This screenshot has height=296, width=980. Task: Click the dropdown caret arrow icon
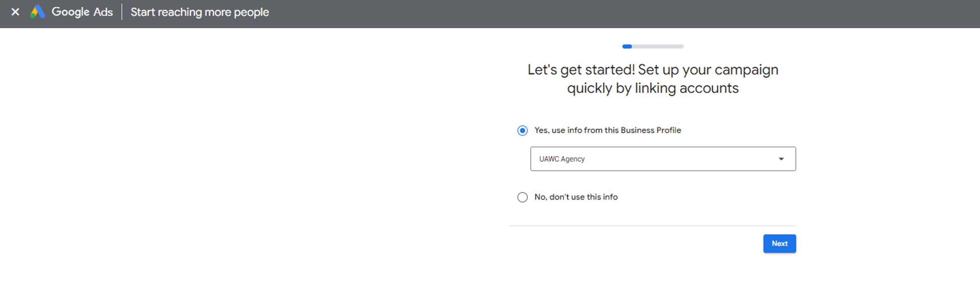tap(781, 159)
